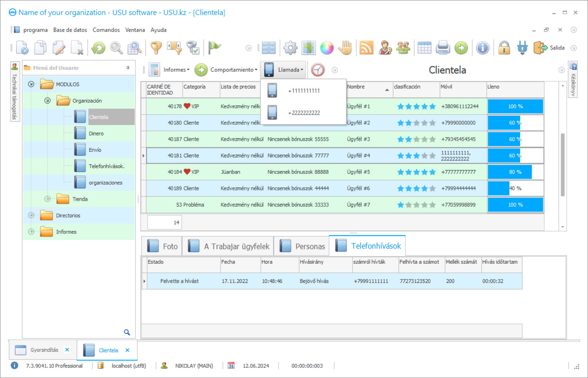Open the Comandos menu
The width and height of the screenshot is (588, 378).
(106, 30)
